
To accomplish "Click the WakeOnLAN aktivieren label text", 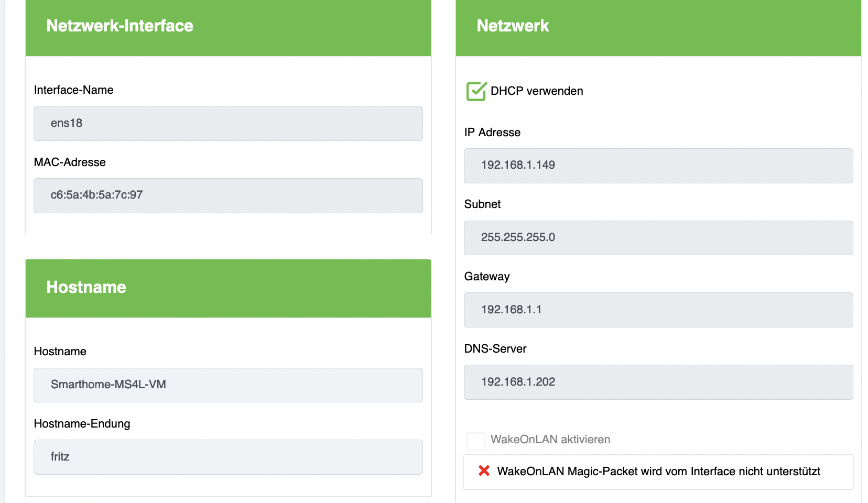I will tap(550, 440).
